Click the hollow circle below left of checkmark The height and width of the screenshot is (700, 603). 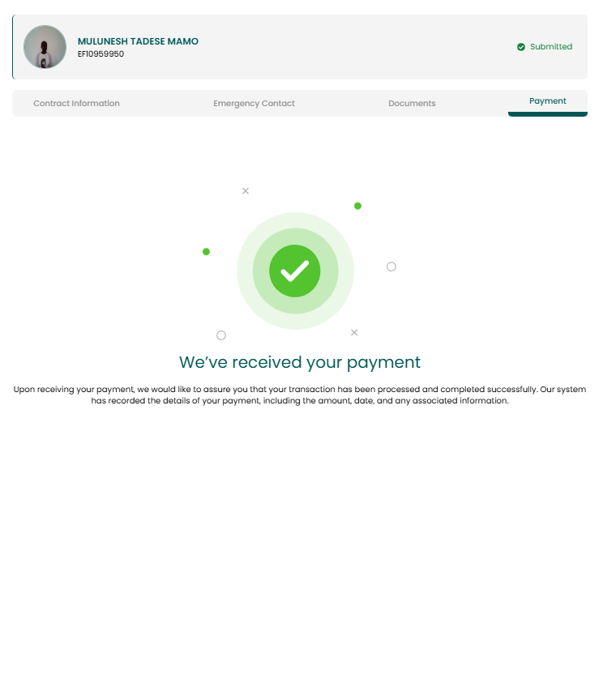[x=221, y=335]
